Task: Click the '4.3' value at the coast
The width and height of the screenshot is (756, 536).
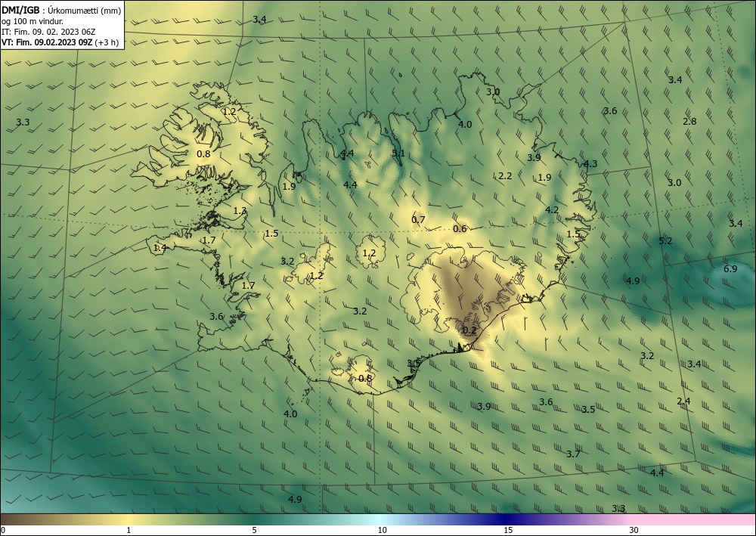Action: (x=590, y=163)
